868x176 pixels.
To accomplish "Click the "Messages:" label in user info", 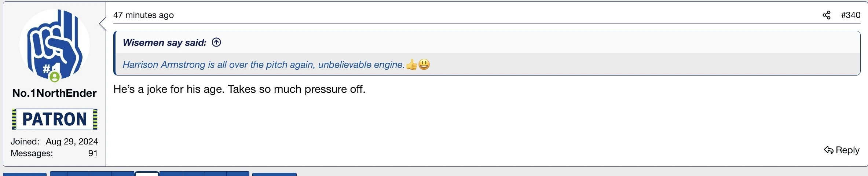I will coord(32,153).
